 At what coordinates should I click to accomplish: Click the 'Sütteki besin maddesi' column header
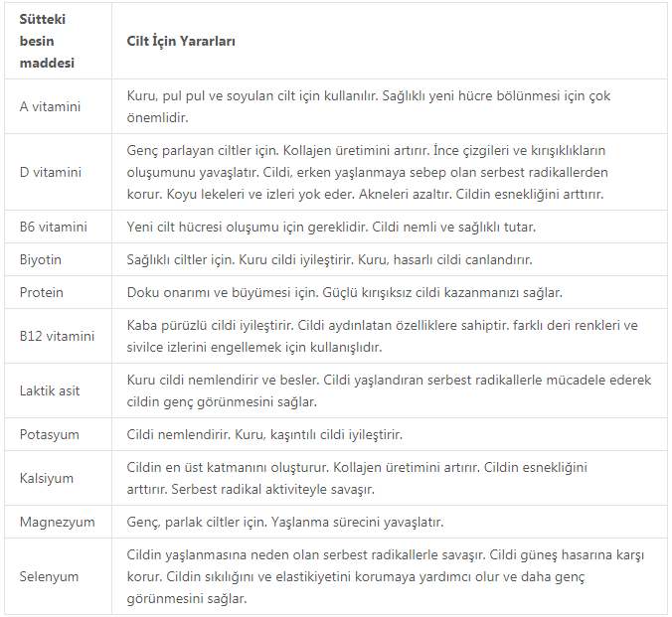[47, 41]
